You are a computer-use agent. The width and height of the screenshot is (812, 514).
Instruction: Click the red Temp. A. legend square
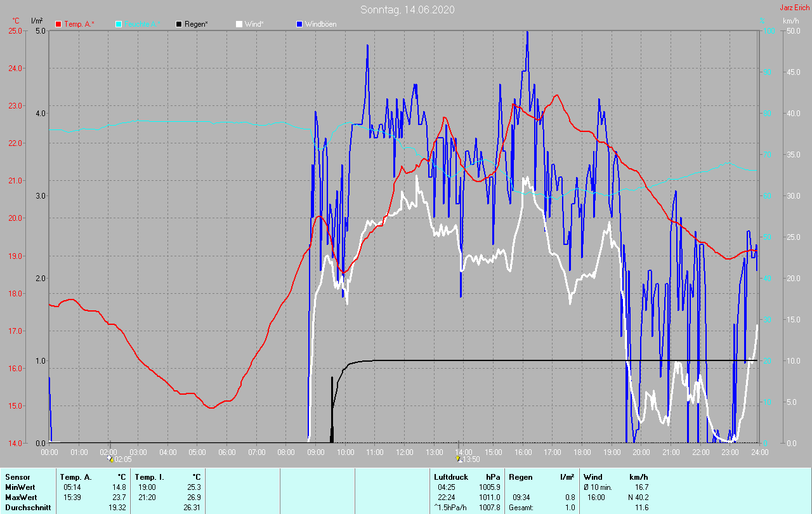pyautogui.click(x=58, y=24)
